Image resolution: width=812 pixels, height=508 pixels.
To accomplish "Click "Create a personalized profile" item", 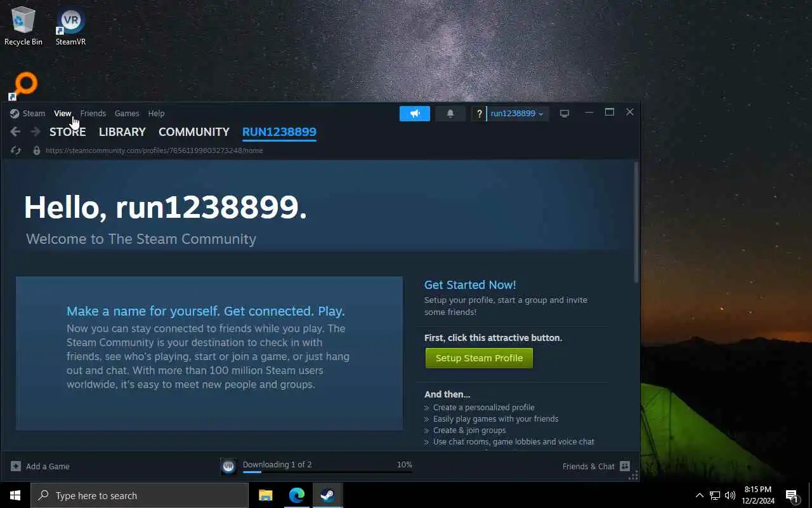I will (x=483, y=408).
